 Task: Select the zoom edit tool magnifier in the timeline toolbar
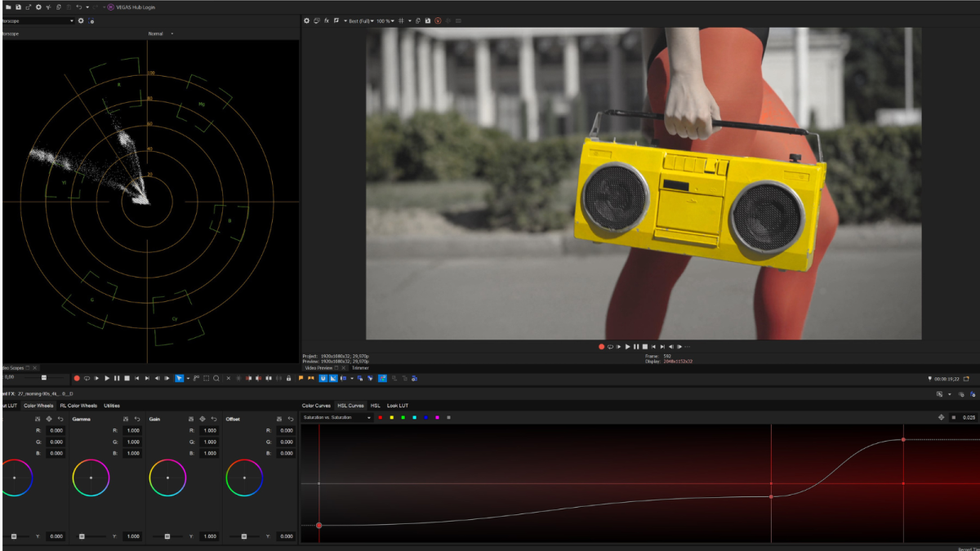coord(216,378)
